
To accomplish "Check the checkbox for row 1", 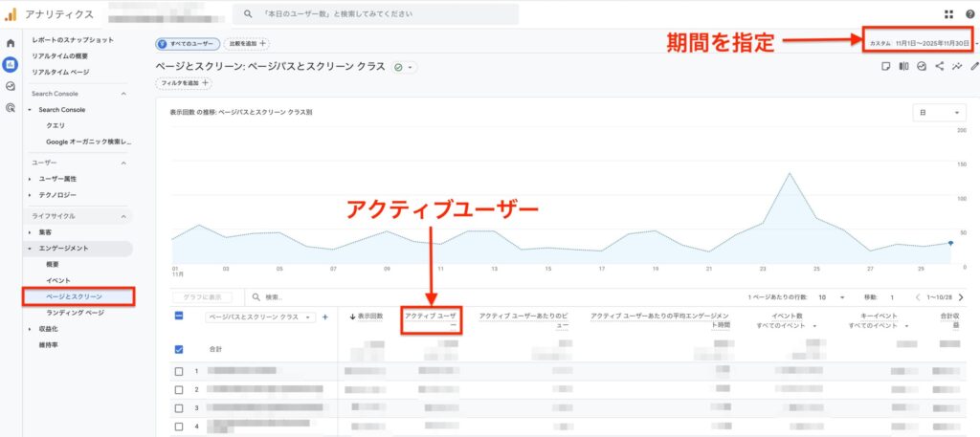I will pos(179,371).
